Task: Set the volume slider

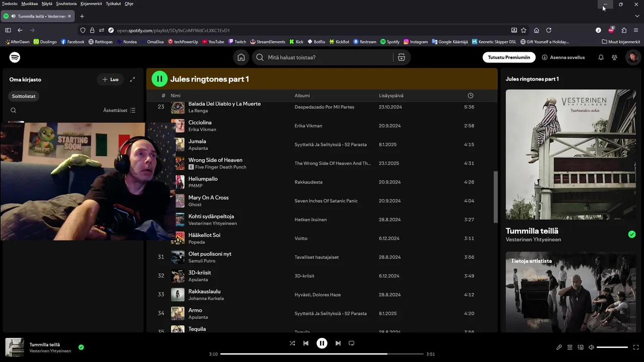Action: [612, 347]
